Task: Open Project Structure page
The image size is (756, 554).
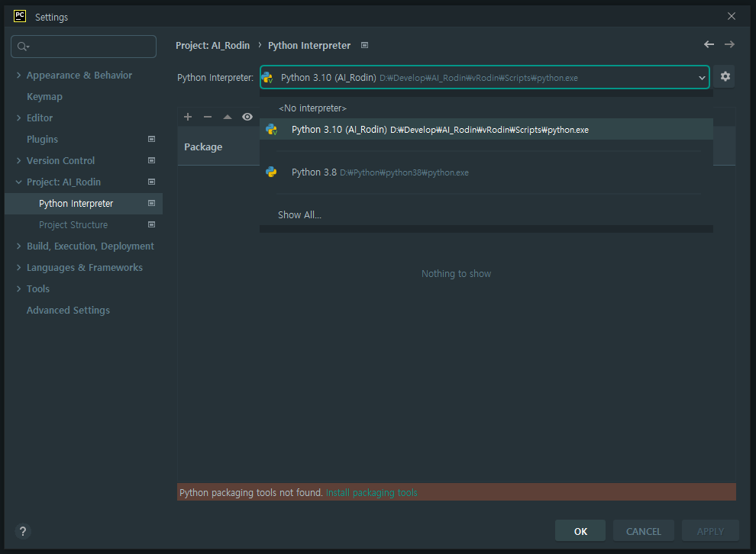Action: pos(73,224)
